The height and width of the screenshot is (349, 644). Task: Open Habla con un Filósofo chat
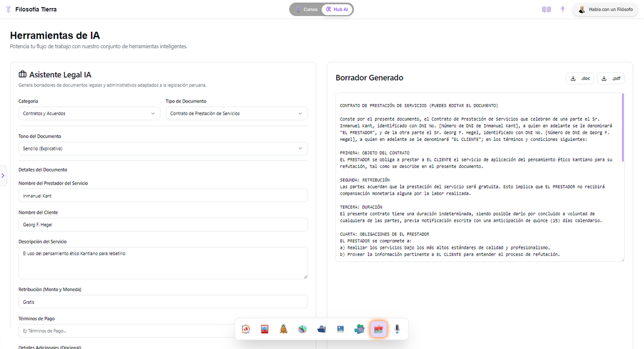point(606,10)
